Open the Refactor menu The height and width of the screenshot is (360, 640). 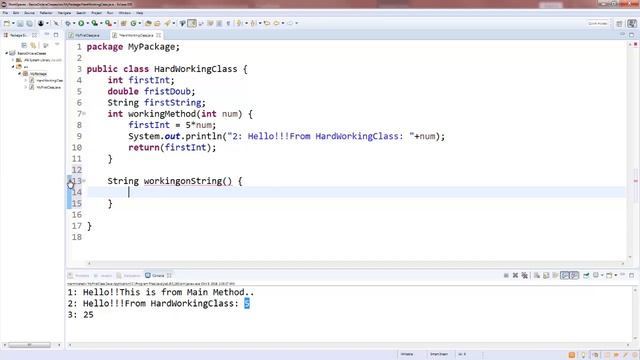[x=46, y=13]
